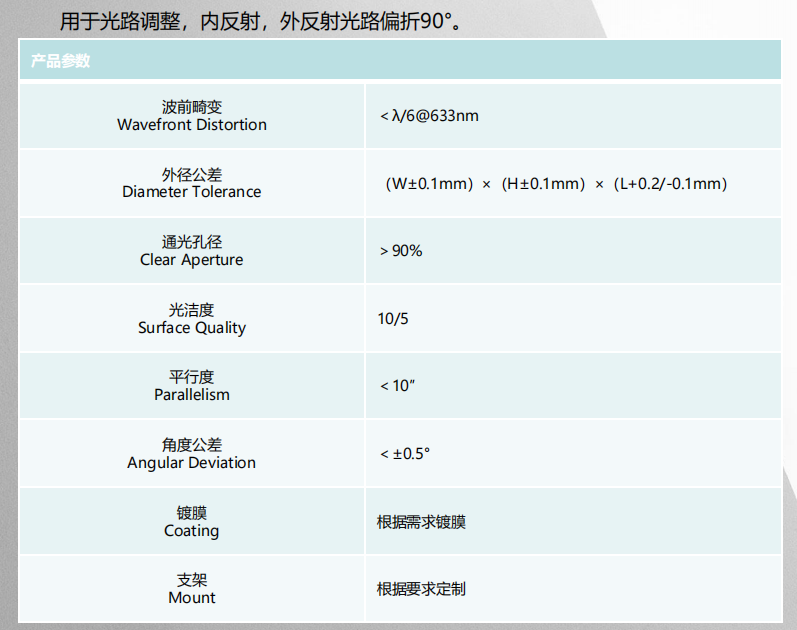This screenshot has height=630, width=797.
Task: Select the Diameter Tolerance label cell
Action: 192,183
